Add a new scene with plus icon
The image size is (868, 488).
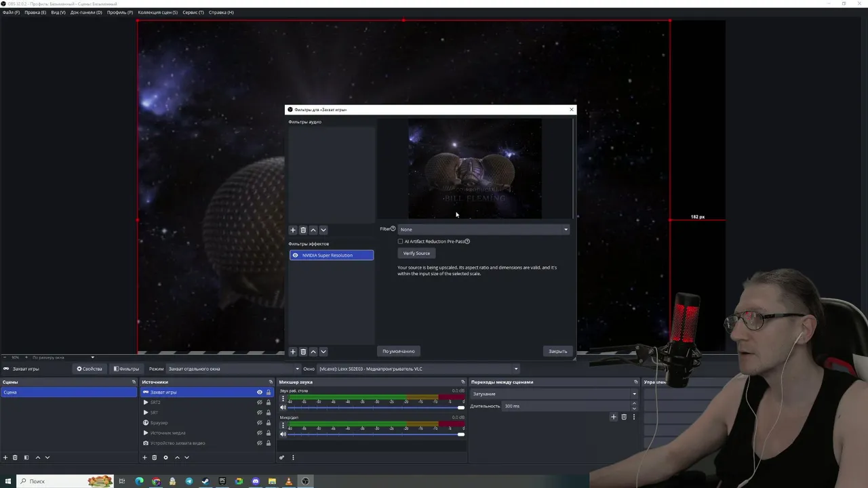point(5,457)
